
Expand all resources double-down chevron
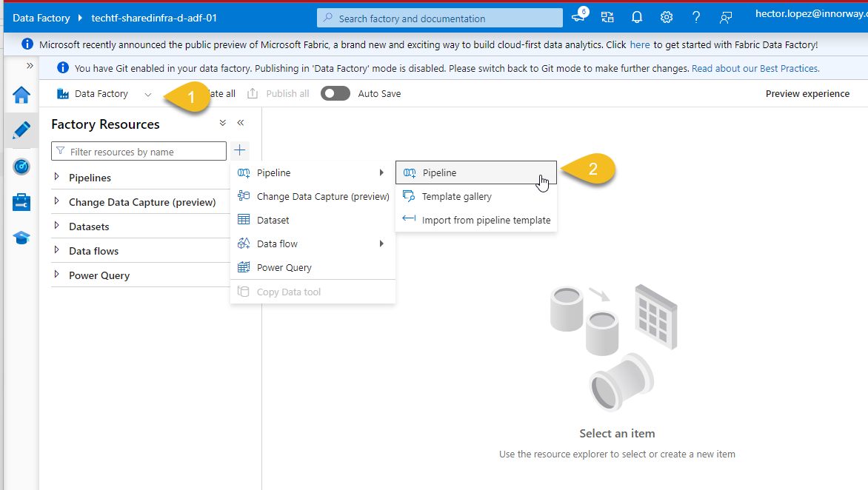[x=222, y=123]
